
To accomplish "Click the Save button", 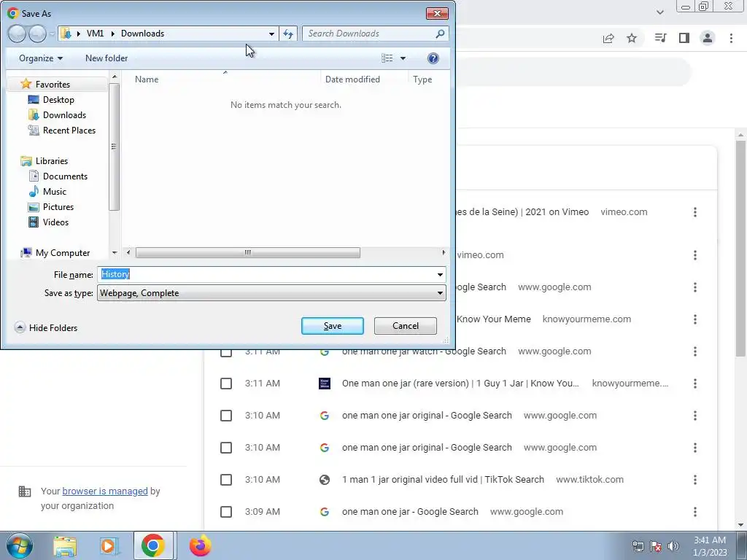I will pyautogui.click(x=333, y=326).
